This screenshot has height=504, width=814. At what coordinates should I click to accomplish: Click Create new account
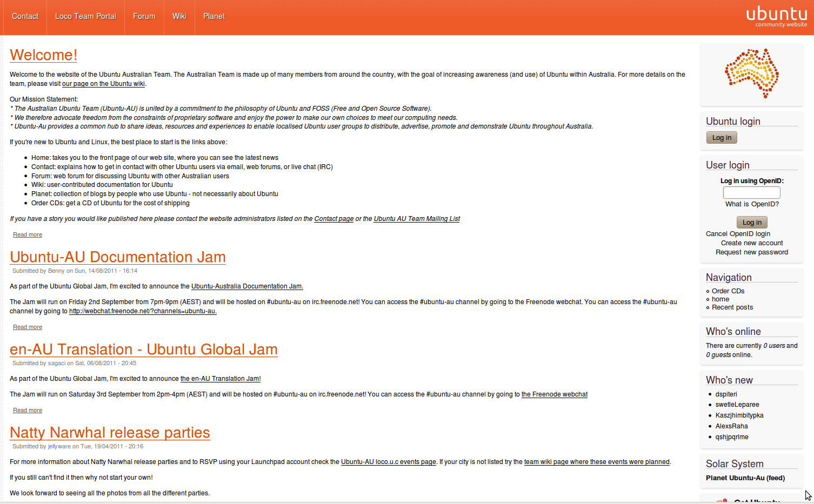751,243
